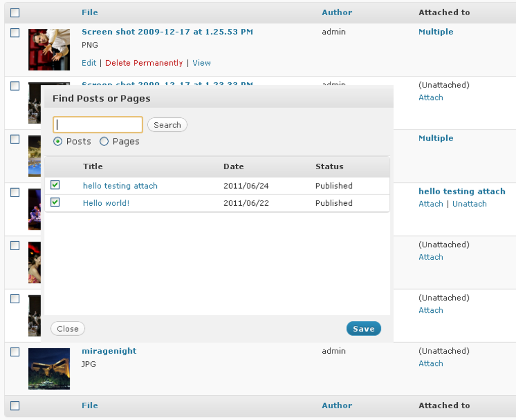Sort the list by the Author column
516x420 pixels.
[336, 12]
